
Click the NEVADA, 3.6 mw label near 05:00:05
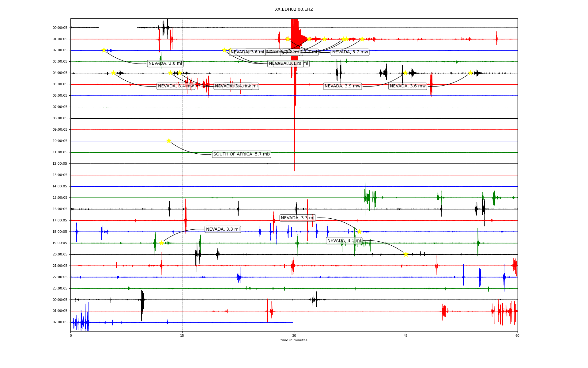pos(408,86)
